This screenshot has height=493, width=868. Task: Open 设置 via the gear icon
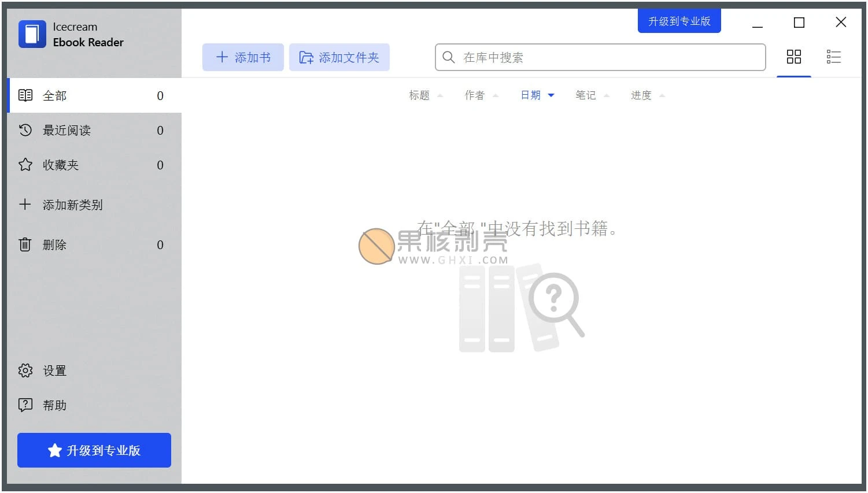(x=25, y=370)
